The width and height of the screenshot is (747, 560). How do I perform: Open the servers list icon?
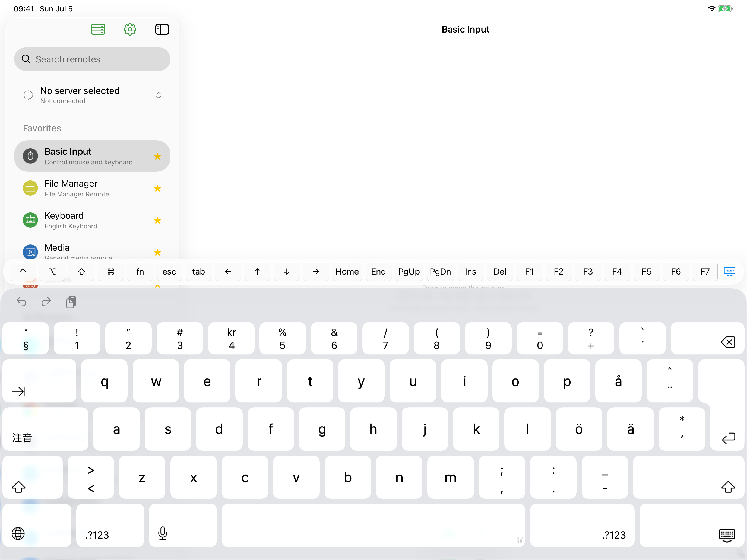98,29
